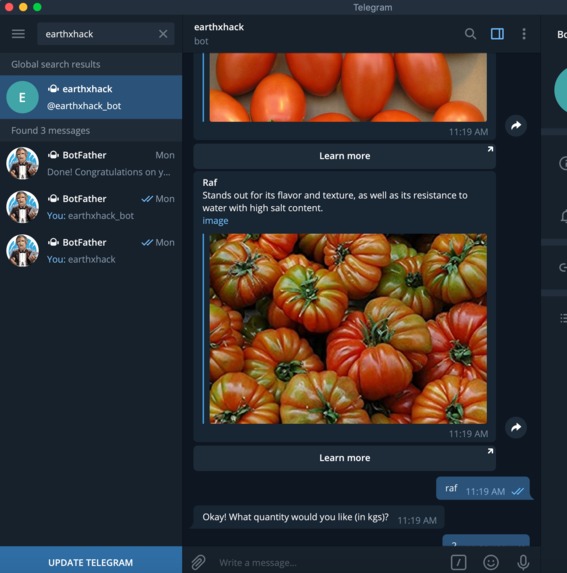This screenshot has height=573, width=567.
Task: Open the blue 'image' link in Raf message
Action: 215,221
